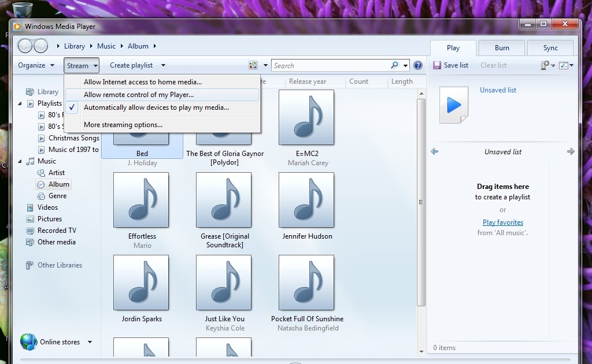Open the Create playlist dropdown arrow

pyautogui.click(x=163, y=65)
